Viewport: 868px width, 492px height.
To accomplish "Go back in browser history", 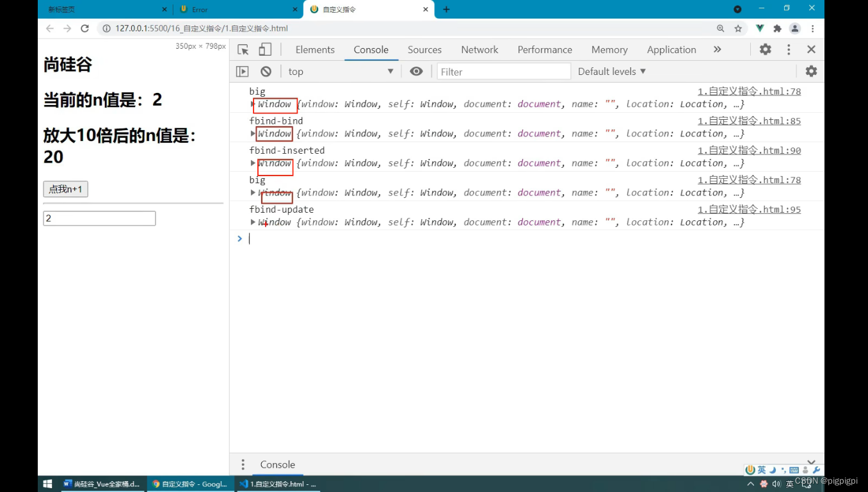I will tap(50, 28).
